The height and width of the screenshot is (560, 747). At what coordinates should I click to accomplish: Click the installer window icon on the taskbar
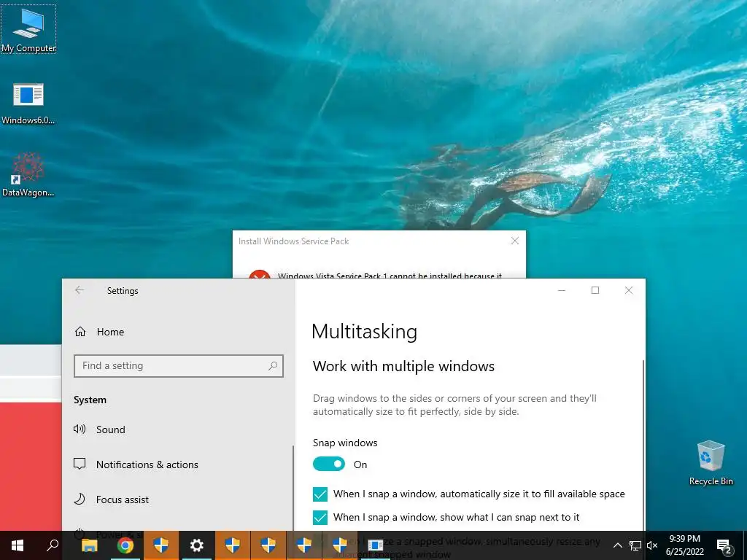376,545
